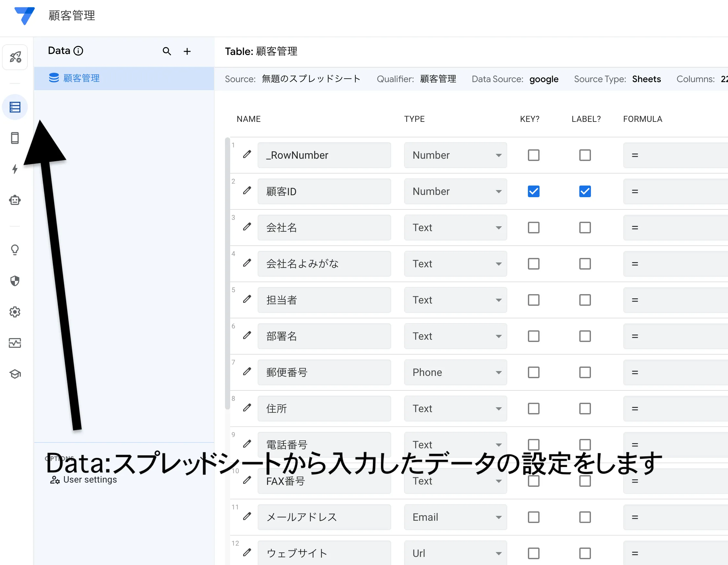Screen dimensions: 728x565
Task: Uncheck KEY checkbox for 顧客ID
Action: tap(534, 191)
